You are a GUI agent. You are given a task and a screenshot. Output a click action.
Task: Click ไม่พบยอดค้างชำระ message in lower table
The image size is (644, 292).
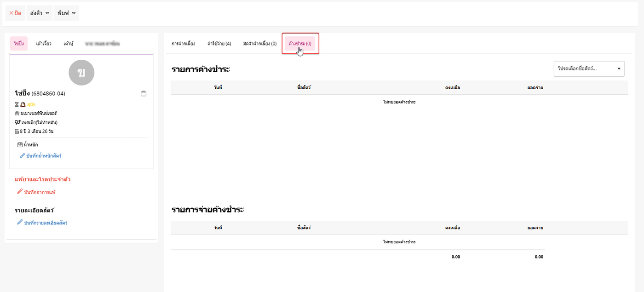[399, 242]
